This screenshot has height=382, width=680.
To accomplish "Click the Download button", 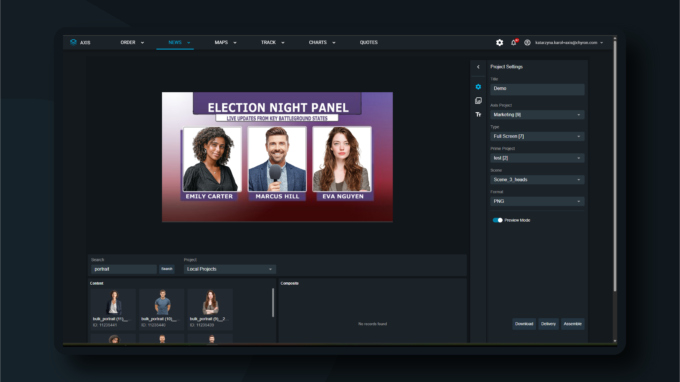I will tap(524, 324).
